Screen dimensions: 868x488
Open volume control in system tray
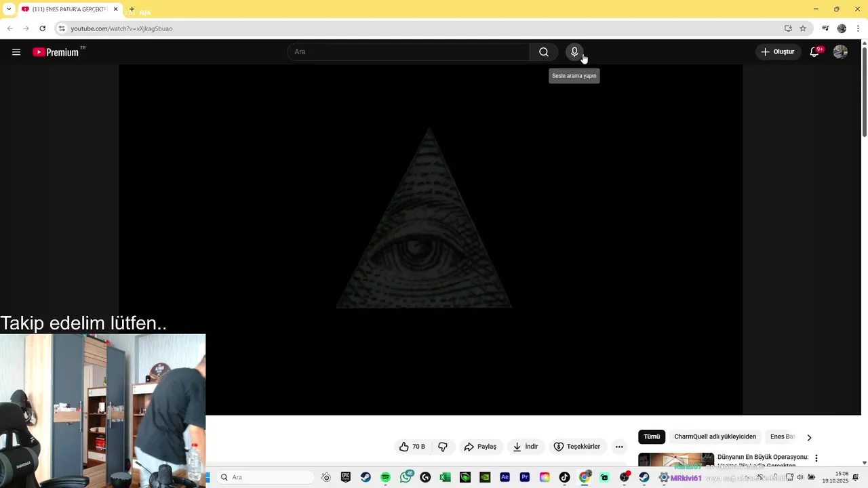pos(800,477)
